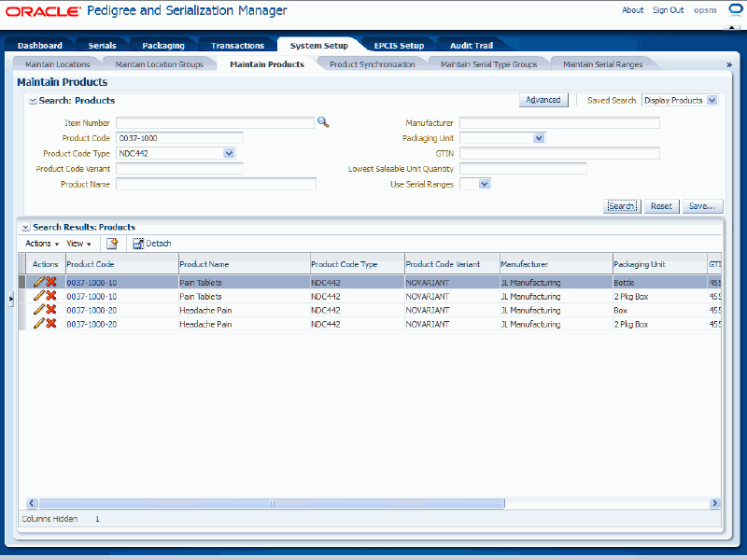
Task: Delete Headache Pain Box row
Action: click(51, 310)
